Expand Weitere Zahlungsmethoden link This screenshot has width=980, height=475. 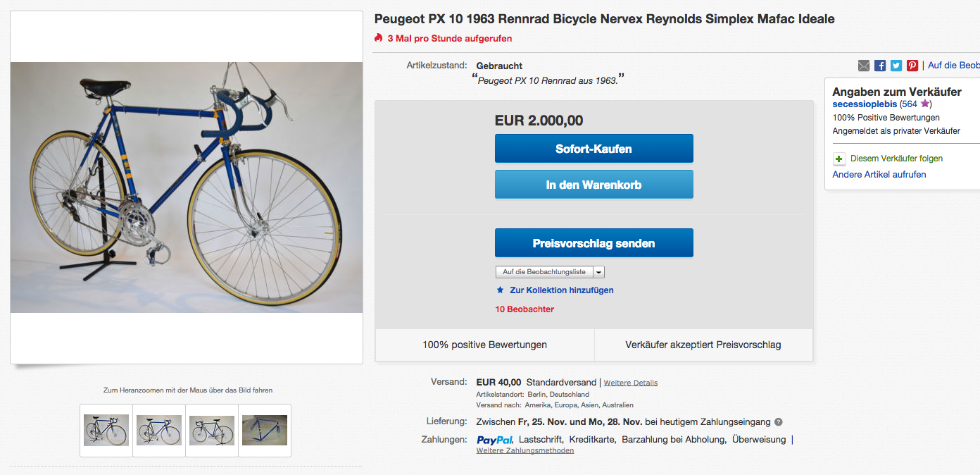(524, 451)
